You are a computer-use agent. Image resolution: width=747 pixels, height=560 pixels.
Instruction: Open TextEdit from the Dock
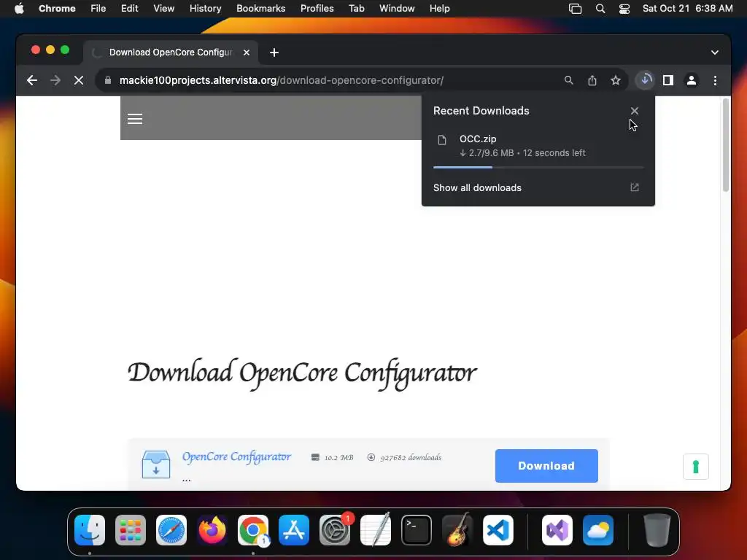pyautogui.click(x=376, y=530)
